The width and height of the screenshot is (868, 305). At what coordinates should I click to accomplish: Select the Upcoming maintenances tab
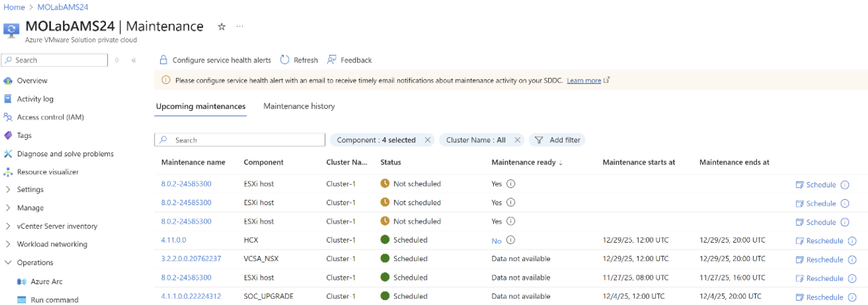(200, 106)
